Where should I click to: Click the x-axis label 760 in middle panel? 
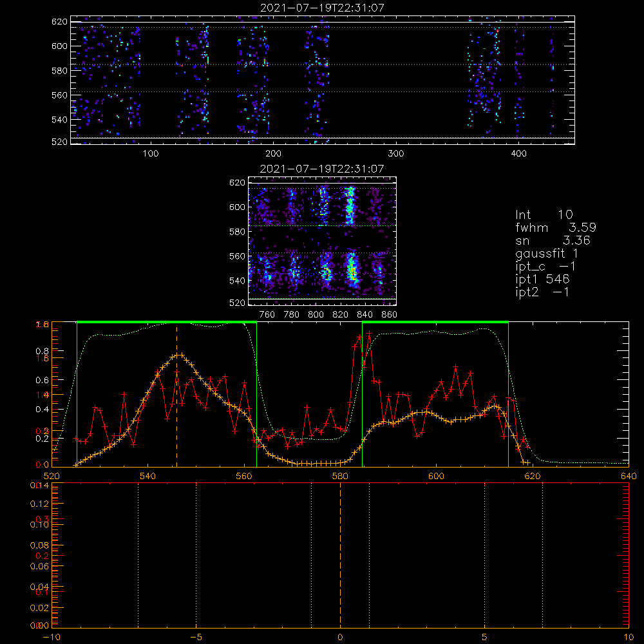[267, 315]
